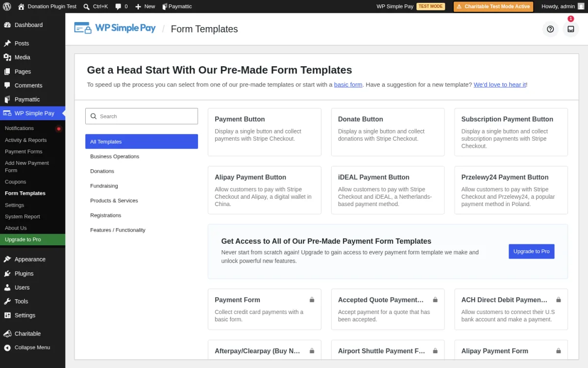Click the WordPress logo icon in admin bar
Image resolution: width=588 pixels, height=368 pixels.
7,6
